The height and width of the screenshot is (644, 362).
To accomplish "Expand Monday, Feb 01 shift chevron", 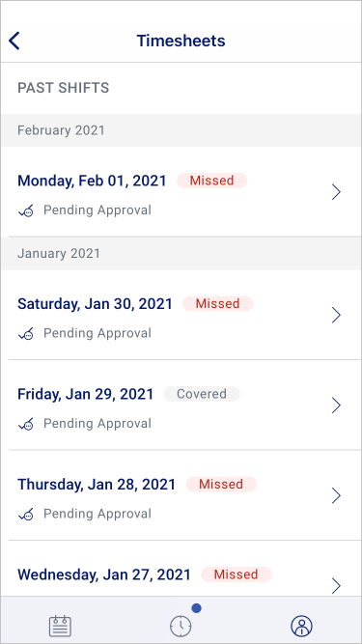I will 336,192.
